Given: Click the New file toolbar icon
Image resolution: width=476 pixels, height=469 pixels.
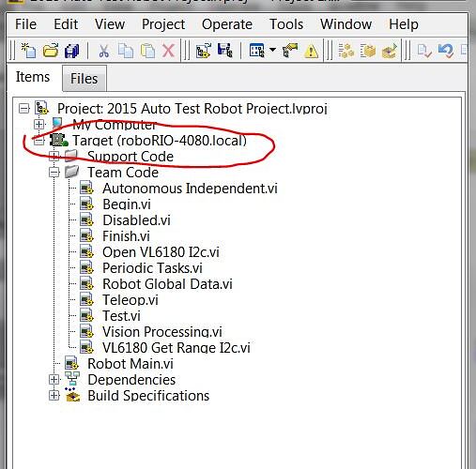Looking at the screenshot, I should [x=28, y=51].
